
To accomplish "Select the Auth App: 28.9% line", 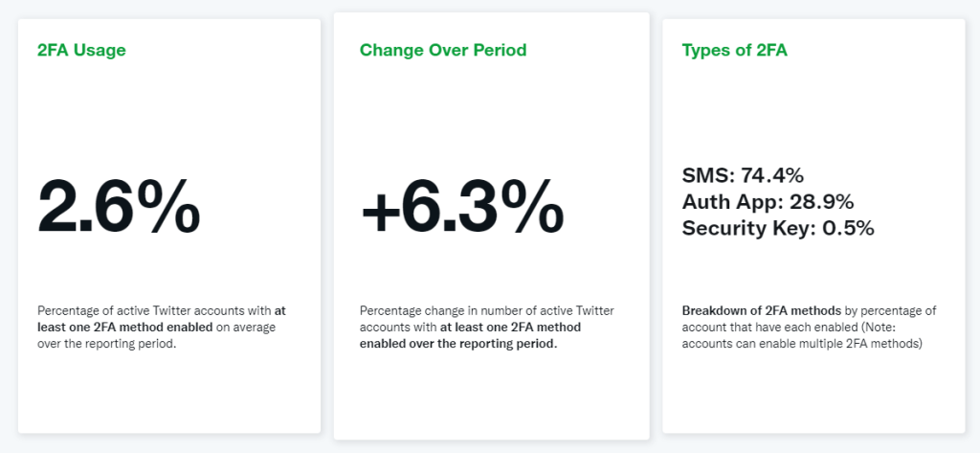I will [768, 202].
